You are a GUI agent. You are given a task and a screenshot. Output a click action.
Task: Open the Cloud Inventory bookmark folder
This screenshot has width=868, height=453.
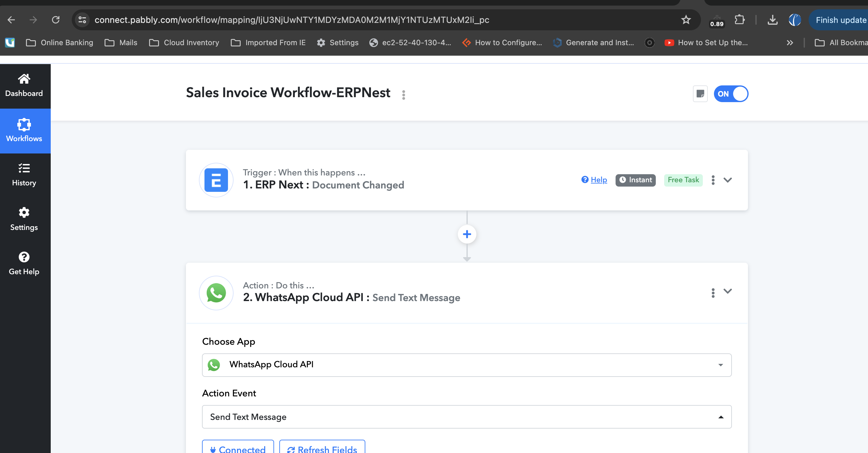point(184,42)
